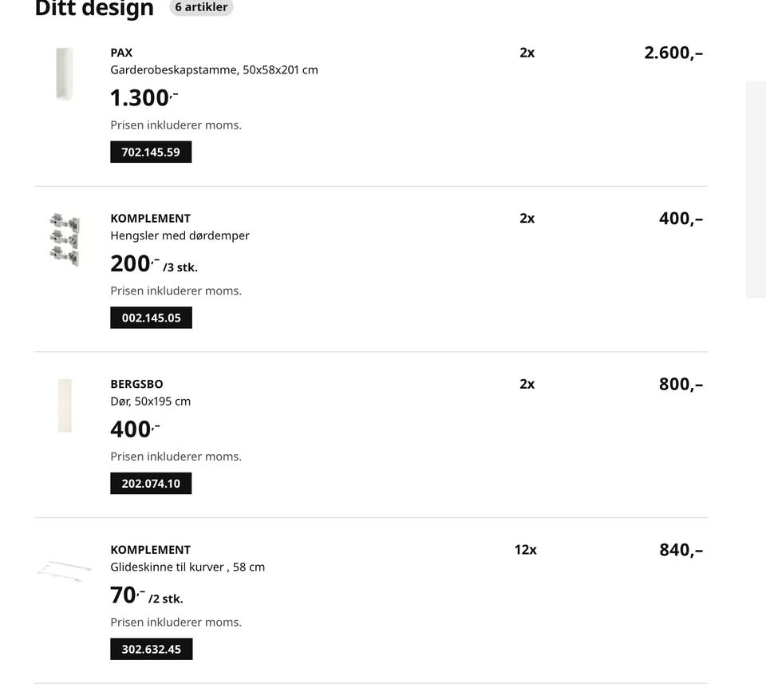
Task: Select the BERGSBO door thumbnail
Action: coord(65,405)
